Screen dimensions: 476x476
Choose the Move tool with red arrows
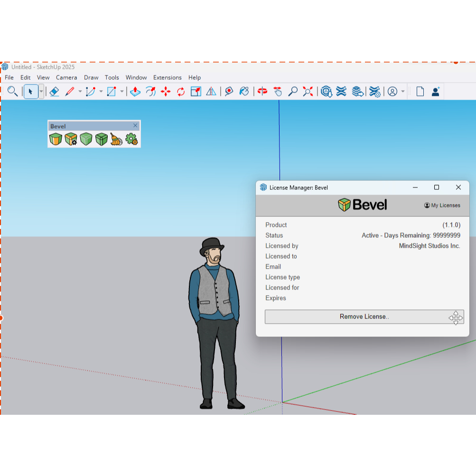(x=166, y=92)
